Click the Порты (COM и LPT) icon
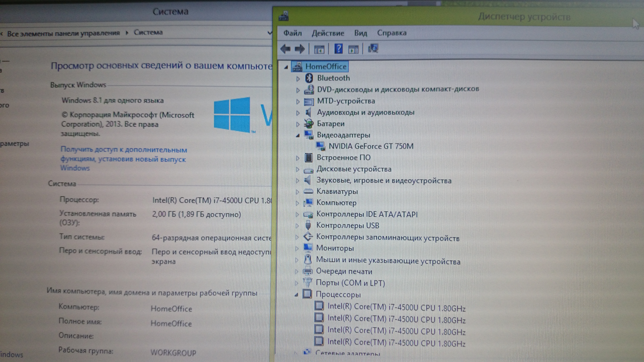 pos(308,283)
